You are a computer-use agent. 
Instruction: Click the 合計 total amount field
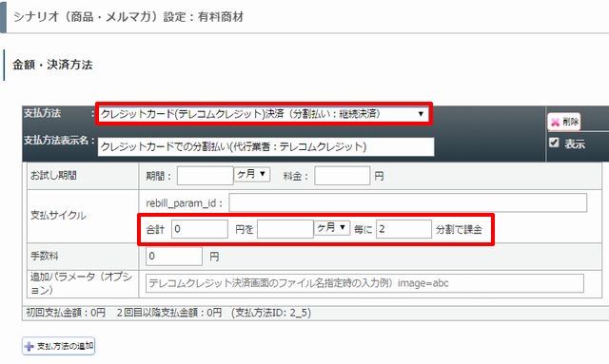(200, 229)
